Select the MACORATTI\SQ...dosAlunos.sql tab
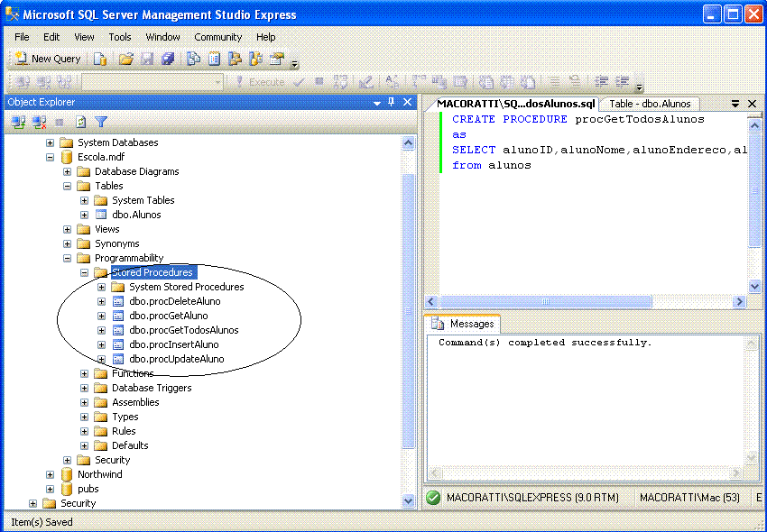This screenshot has width=767, height=532. point(515,104)
